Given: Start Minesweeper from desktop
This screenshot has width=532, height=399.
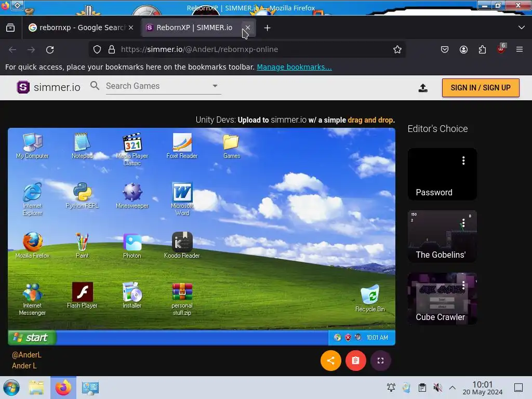Looking at the screenshot, I should point(132,196).
